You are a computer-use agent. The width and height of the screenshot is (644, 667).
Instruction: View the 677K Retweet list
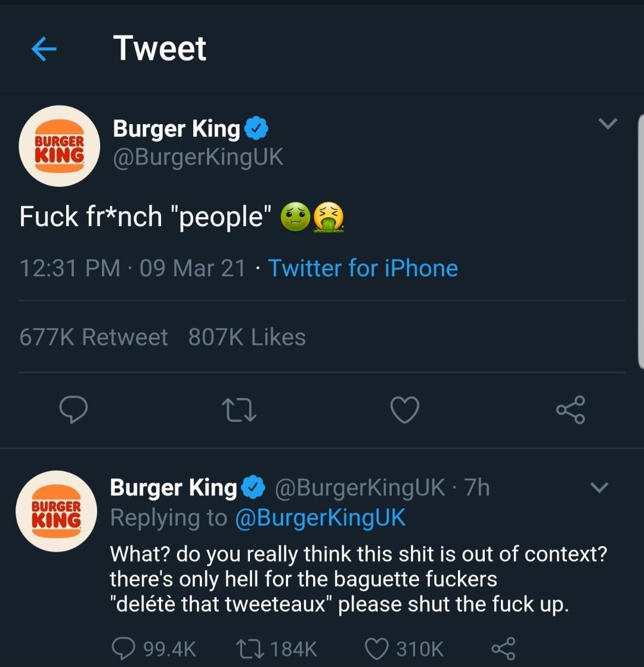pyautogui.click(x=94, y=338)
